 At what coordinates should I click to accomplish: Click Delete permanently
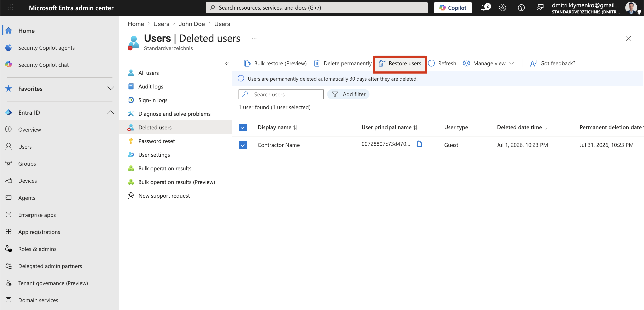point(343,63)
